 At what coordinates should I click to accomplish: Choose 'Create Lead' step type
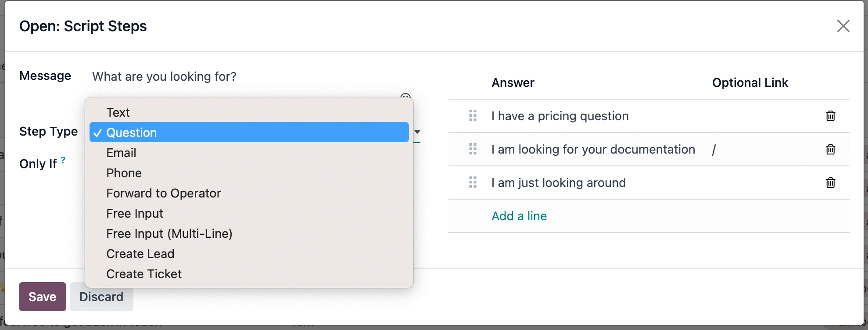point(140,254)
